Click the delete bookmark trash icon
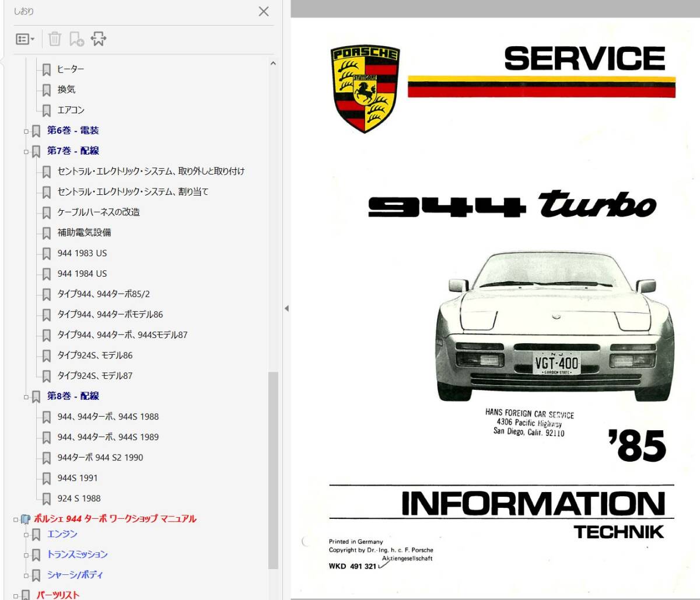700x600 pixels. point(55,39)
